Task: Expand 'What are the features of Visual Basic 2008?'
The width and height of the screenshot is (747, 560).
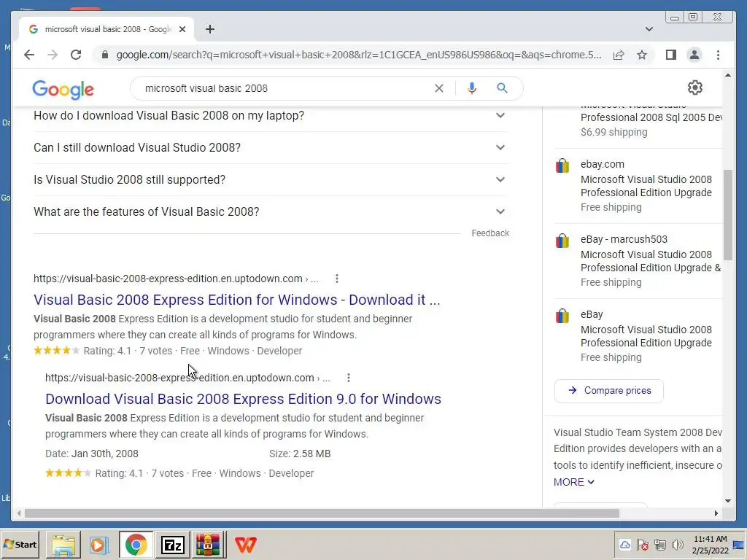Action: [x=271, y=211]
